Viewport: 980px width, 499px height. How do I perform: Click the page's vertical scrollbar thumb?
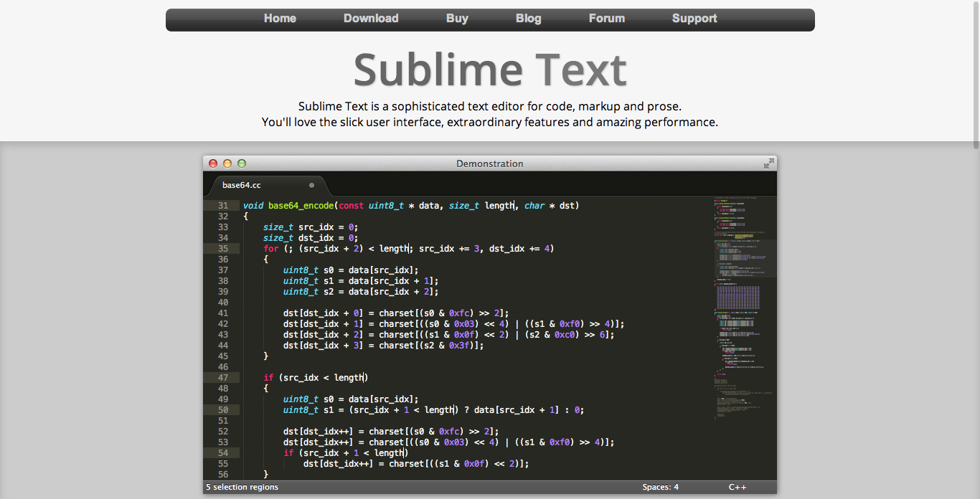point(975,75)
